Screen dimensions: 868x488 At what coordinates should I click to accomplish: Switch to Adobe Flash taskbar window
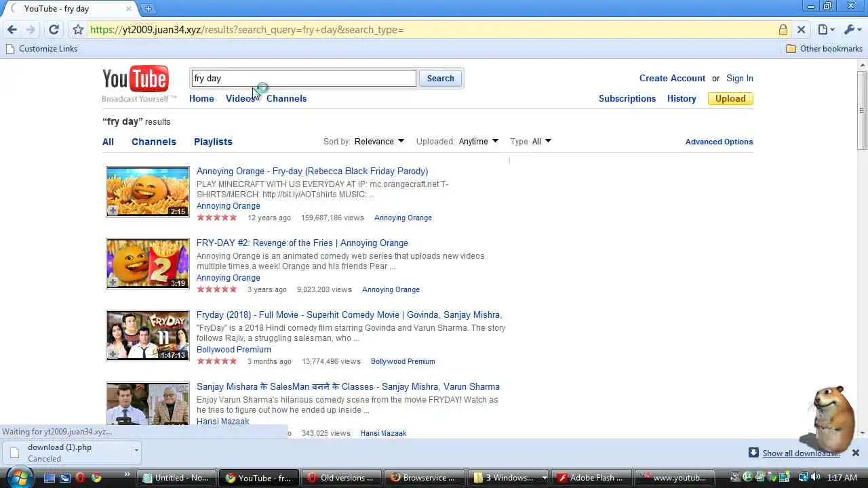(x=591, y=478)
